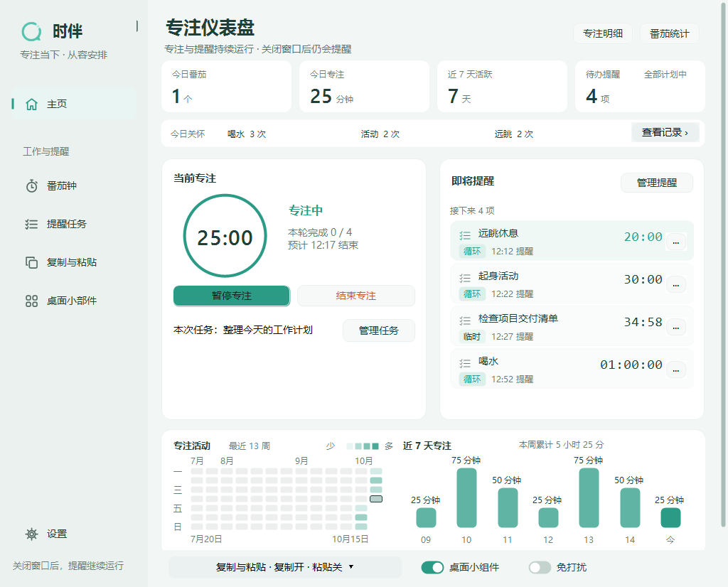The height and width of the screenshot is (587, 728).
Task: Click 本周累计 5 小时 25 分 text
Action: (561, 445)
